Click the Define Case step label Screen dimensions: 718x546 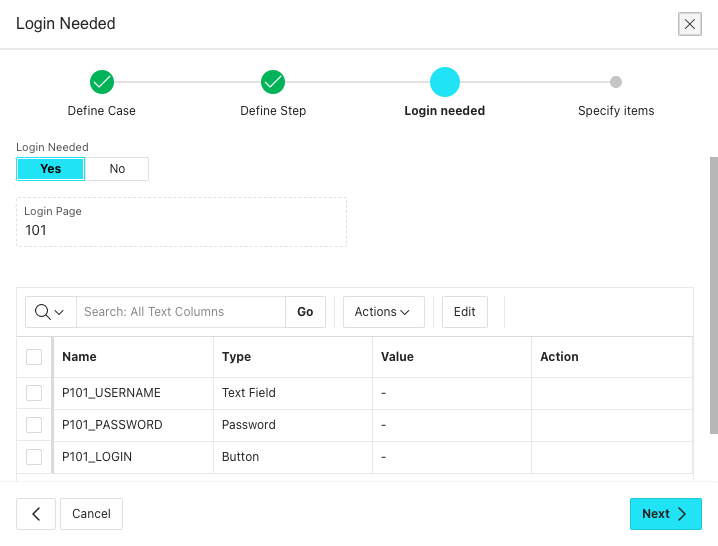102,111
